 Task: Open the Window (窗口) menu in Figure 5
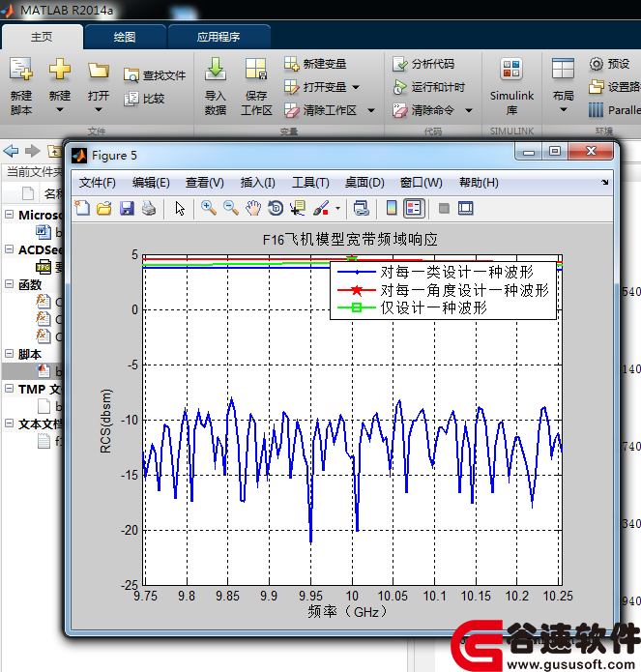(x=421, y=183)
